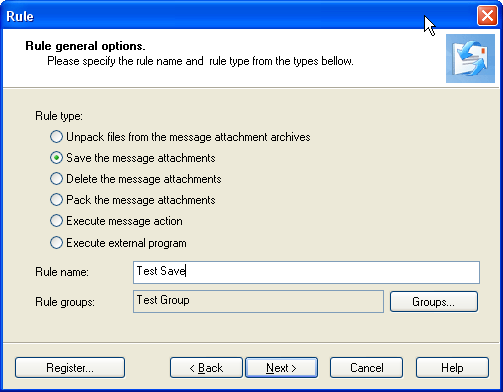Viewport: 503px width, 392px height.
Task: Click the 'Please specify the rule name' instruction text
Action: point(200,61)
